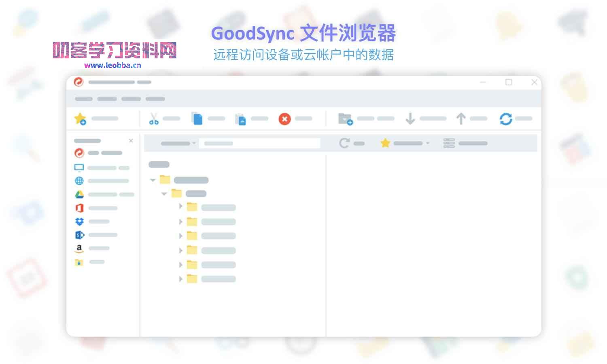Minimize the GoodSync window

[483, 82]
